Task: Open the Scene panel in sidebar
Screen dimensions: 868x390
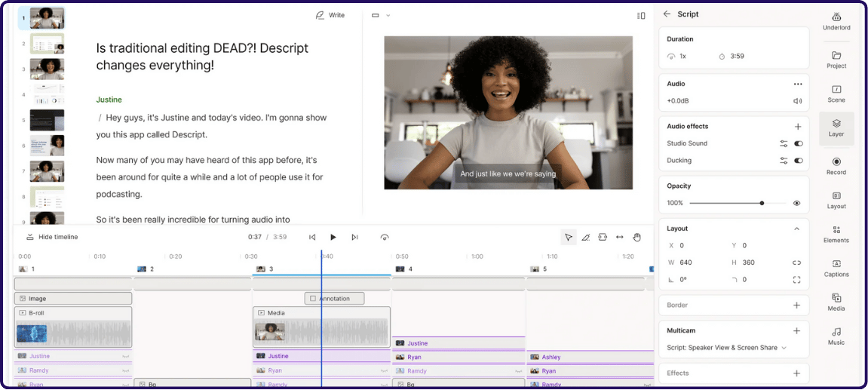Action: pos(836,94)
